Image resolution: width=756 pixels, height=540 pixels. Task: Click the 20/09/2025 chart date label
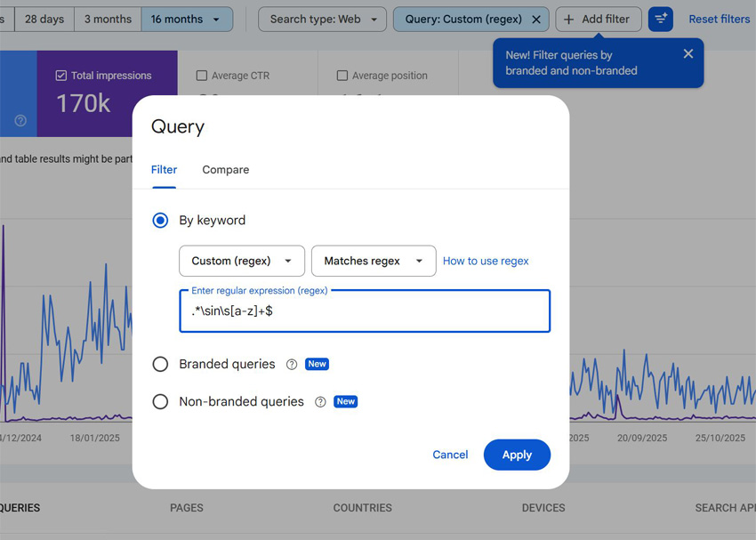point(642,438)
